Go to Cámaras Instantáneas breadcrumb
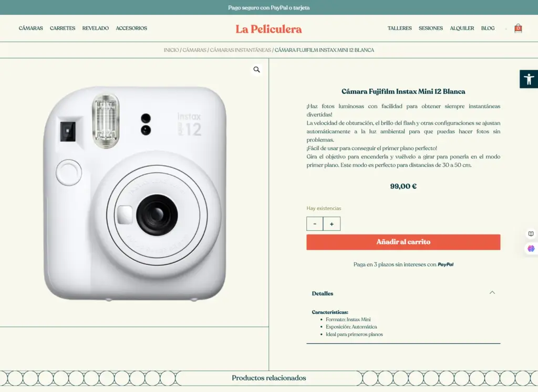538x392 pixels. pos(240,50)
